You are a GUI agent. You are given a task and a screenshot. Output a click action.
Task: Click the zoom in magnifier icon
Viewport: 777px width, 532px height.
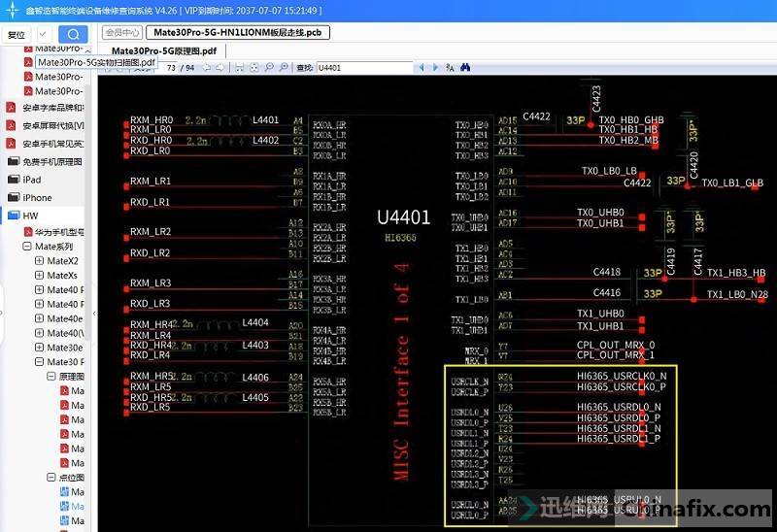pyautogui.click(x=284, y=67)
